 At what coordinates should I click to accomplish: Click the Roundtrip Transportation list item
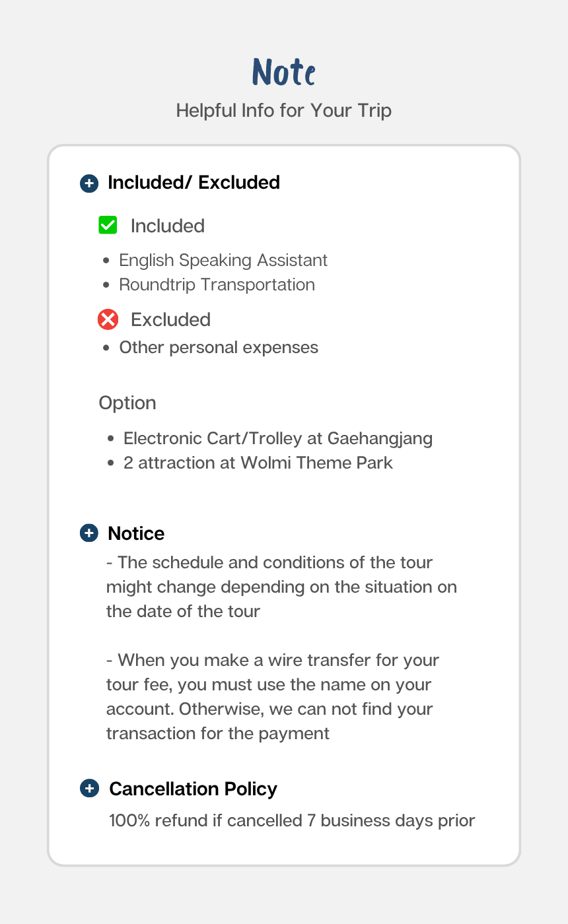pyautogui.click(x=217, y=284)
